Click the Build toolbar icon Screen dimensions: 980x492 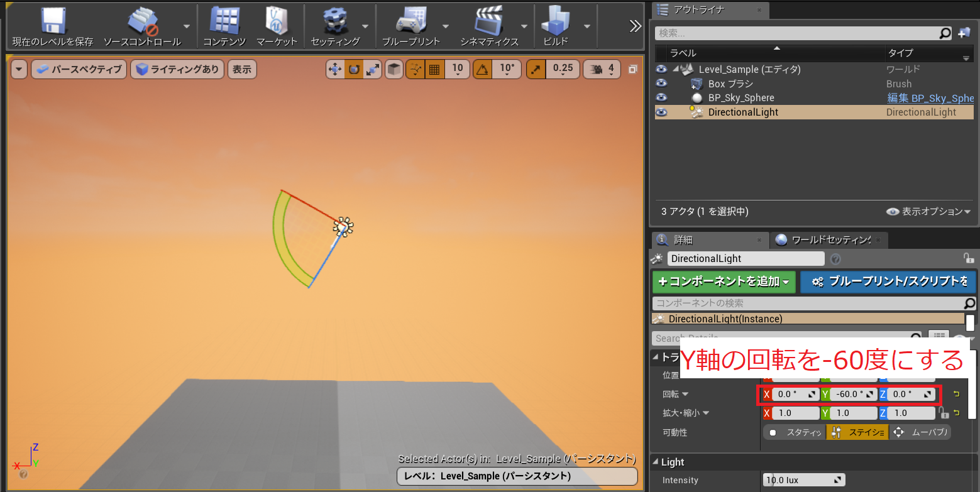click(556, 21)
